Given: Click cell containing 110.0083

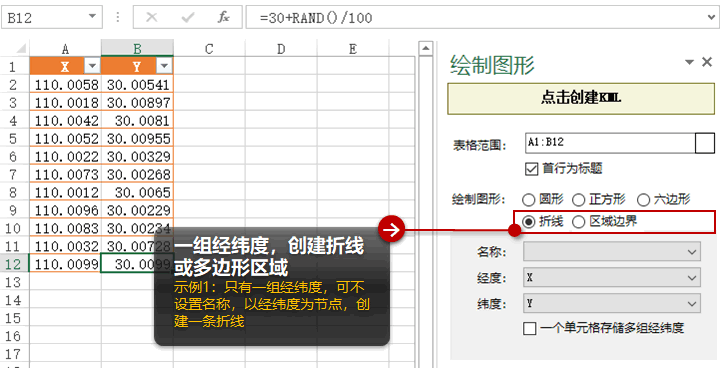Looking at the screenshot, I should (x=65, y=228).
